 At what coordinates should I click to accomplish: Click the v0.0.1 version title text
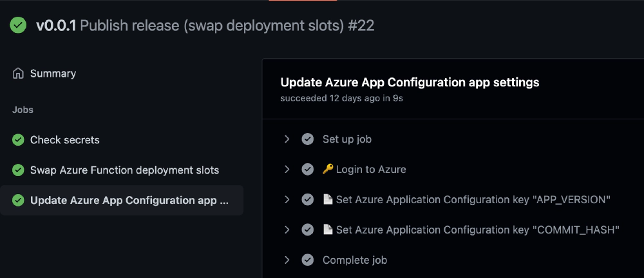56,26
